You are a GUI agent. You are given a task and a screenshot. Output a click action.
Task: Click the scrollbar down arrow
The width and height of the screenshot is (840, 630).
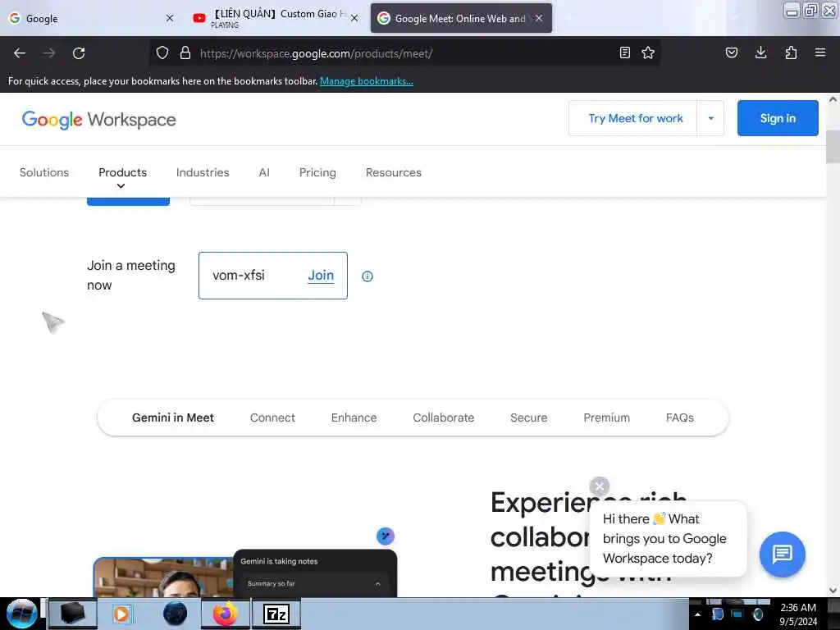coord(833,591)
